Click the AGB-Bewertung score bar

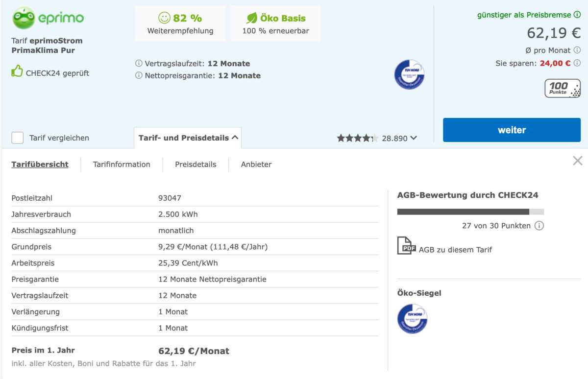(x=470, y=212)
